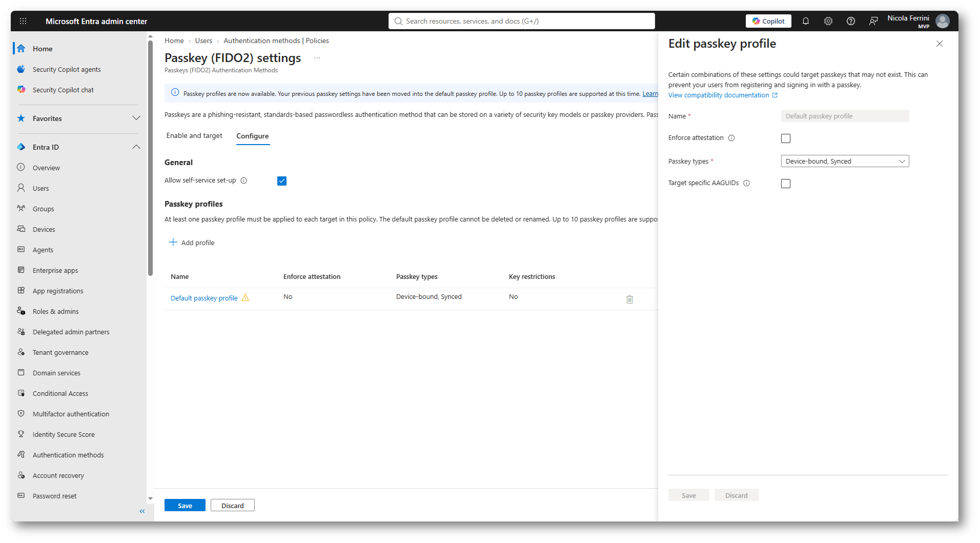Viewport: 980px width, 543px height.
Task: Open the more options ellipsis by page title
Action: (x=317, y=58)
